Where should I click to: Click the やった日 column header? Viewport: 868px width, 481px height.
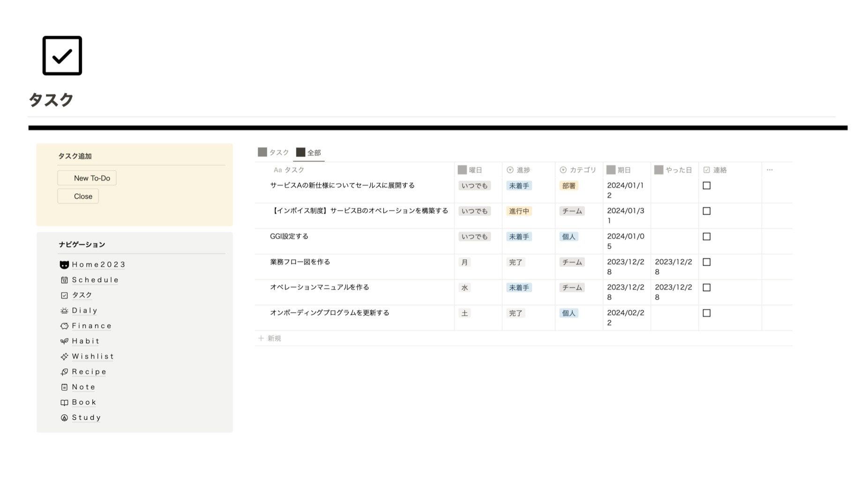tap(674, 170)
